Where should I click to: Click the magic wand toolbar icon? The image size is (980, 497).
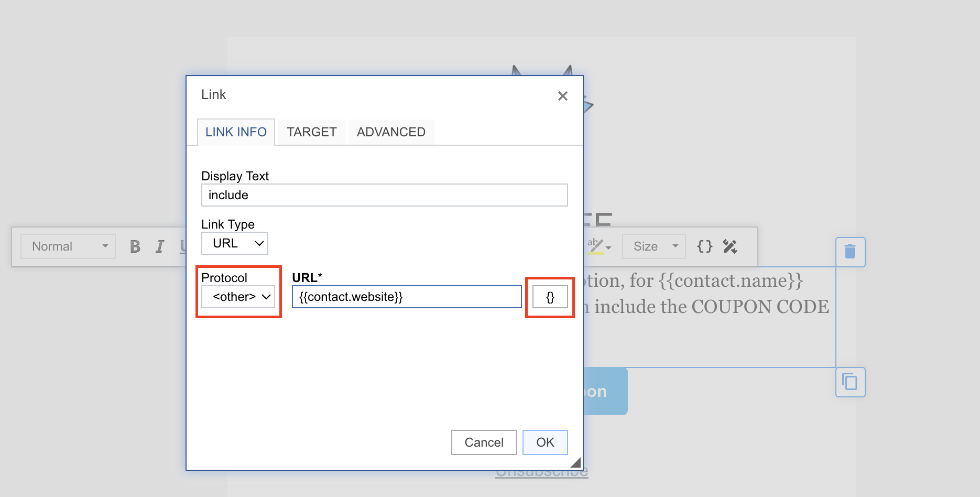point(730,246)
